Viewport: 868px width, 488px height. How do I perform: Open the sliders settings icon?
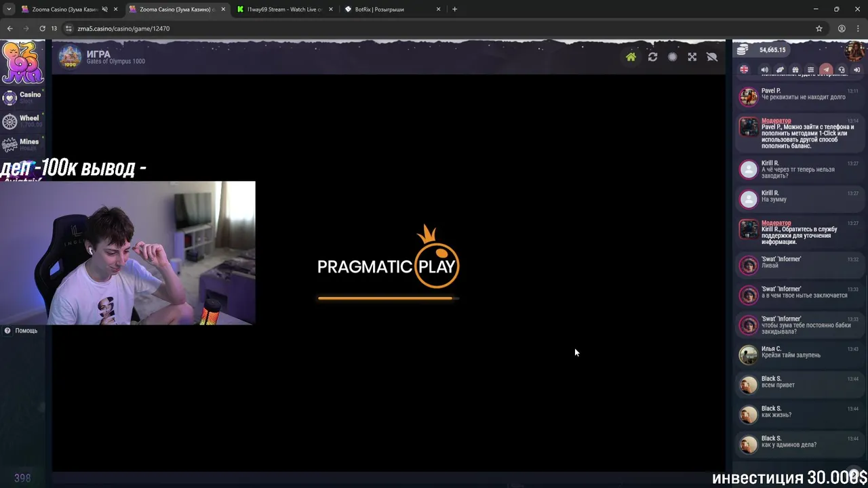(810, 70)
